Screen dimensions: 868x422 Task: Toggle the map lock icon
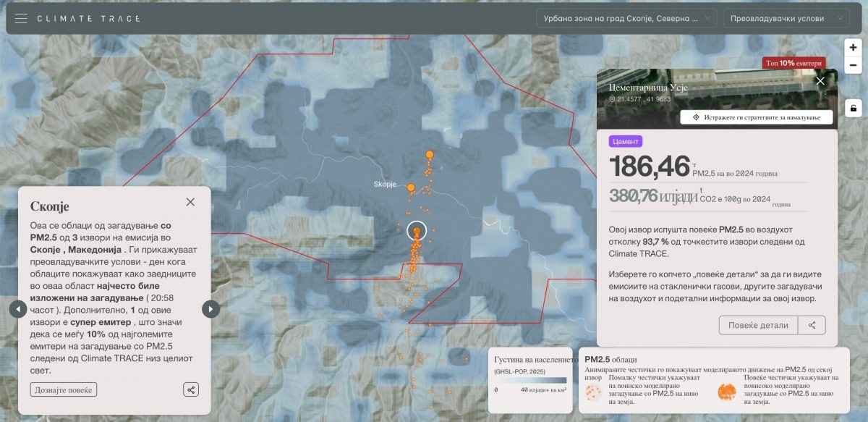(854, 109)
